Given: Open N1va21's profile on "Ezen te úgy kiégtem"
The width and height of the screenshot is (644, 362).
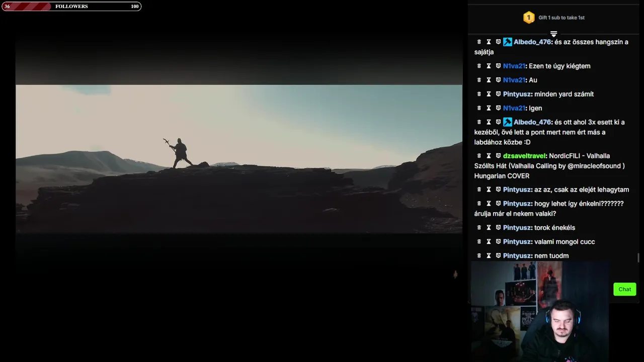Looking at the screenshot, I should pos(514,66).
